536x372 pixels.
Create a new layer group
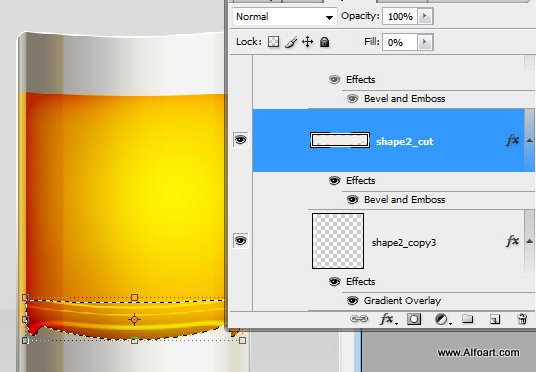click(x=467, y=319)
